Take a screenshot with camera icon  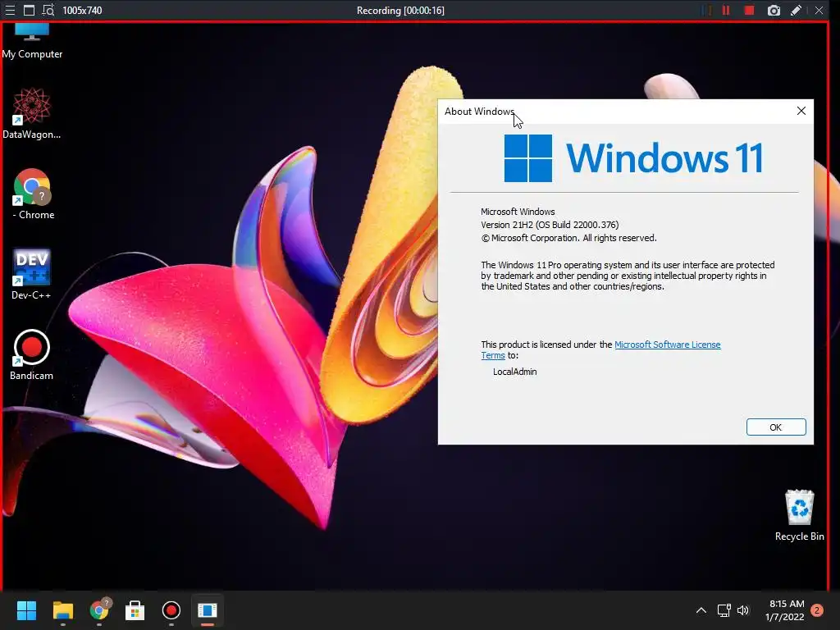(x=774, y=10)
